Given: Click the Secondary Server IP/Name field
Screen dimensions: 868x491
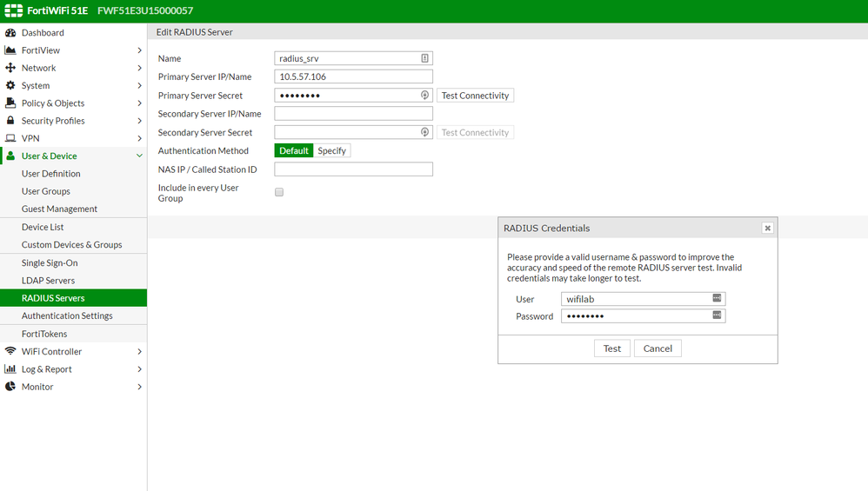Looking at the screenshot, I should click(x=353, y=113).
